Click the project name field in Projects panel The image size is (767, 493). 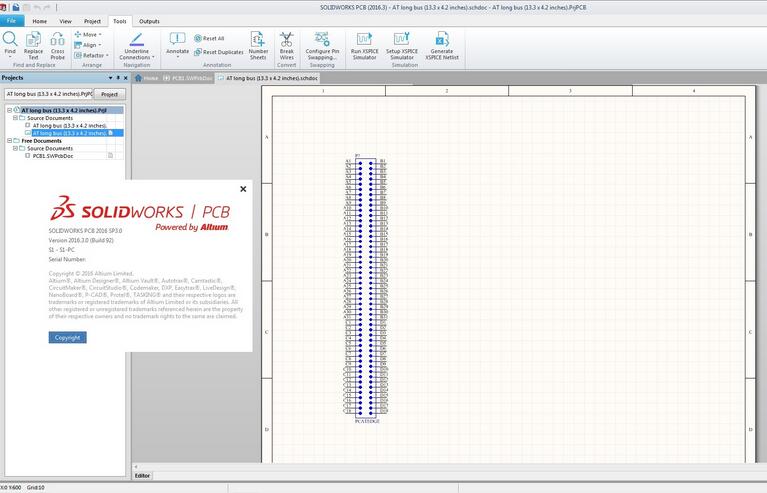click(49, 94)
